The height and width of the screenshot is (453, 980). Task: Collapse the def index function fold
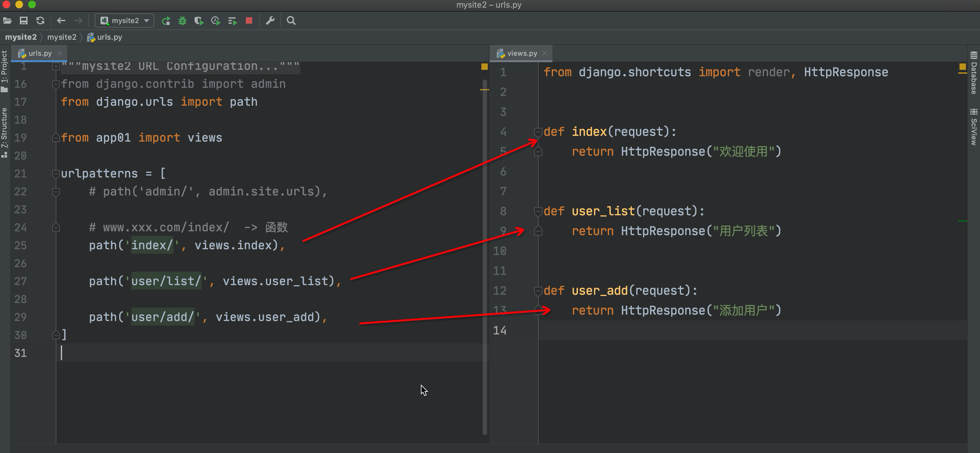click(x=538, y=132)
